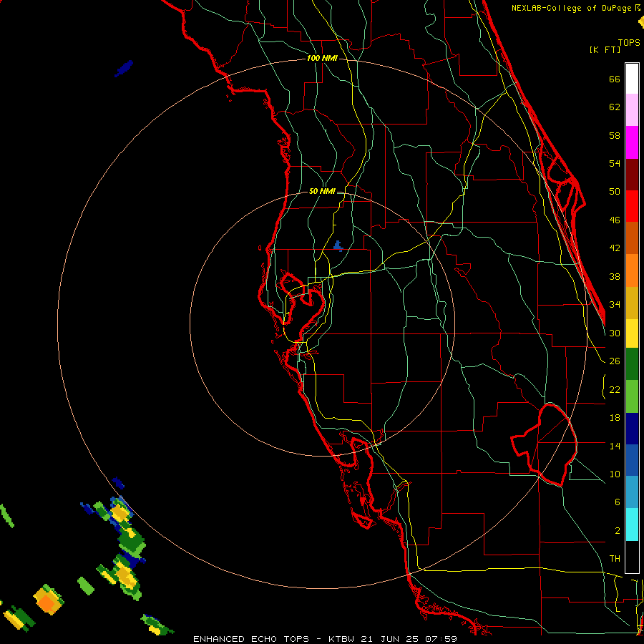Click the bright red swatch beside 50
This screenshot has width=644, height=644.
point(632,206)
